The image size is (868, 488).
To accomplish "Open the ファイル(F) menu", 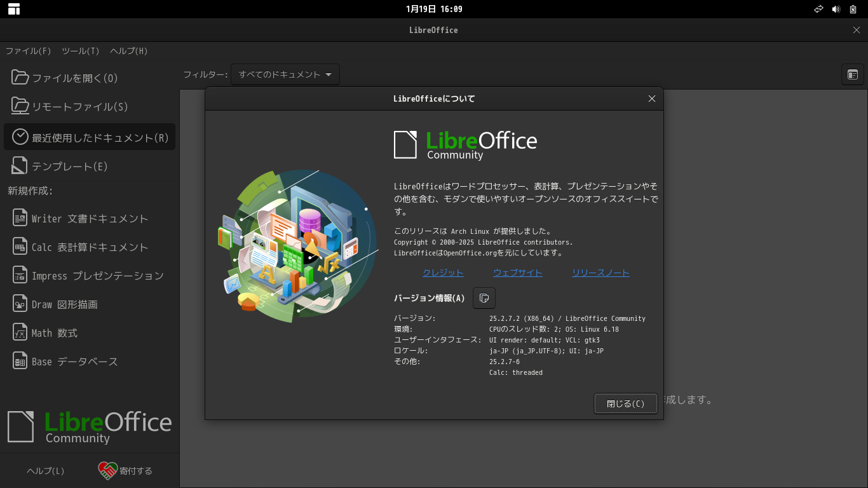I will [28, 51].
